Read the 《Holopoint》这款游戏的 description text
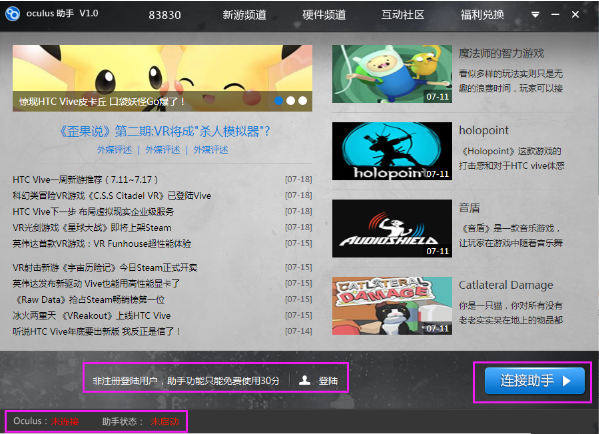Screen dimensions: 599x434 coord(511,159)
